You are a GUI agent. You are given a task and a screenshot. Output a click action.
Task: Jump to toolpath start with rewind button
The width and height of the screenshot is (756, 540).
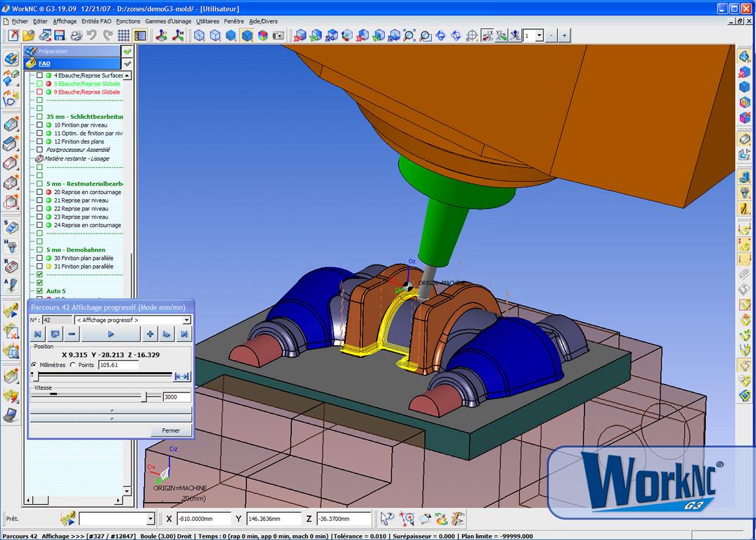coord(38,334)
